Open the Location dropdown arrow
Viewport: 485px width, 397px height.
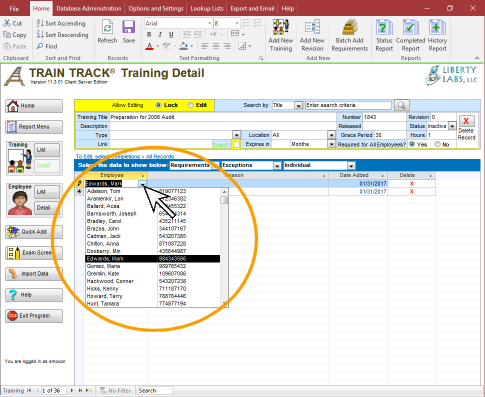pos(331,135)
